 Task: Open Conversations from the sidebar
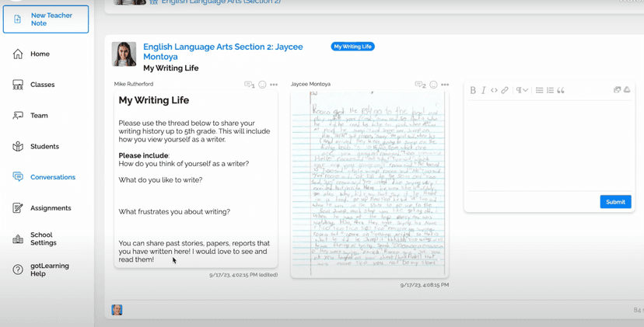[53, 177]
